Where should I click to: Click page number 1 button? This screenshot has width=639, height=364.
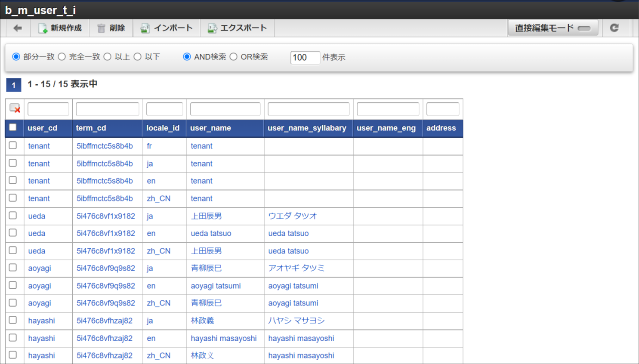(x=13, y=85)
